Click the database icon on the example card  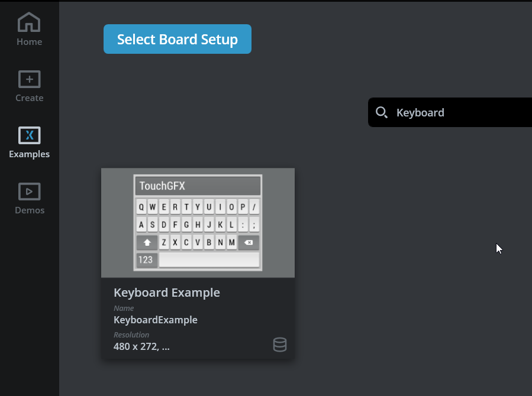pos(279,345)
